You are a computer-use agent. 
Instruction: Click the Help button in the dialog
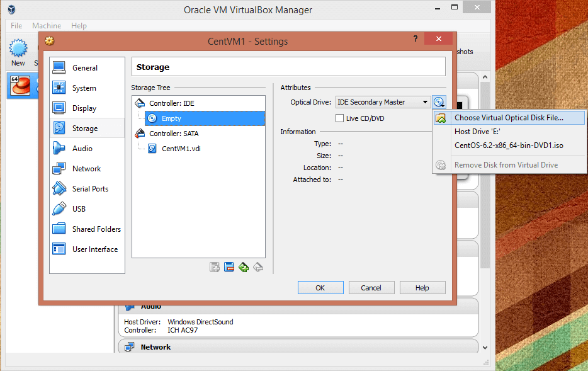pyautogui.click(x=422, y=288)
